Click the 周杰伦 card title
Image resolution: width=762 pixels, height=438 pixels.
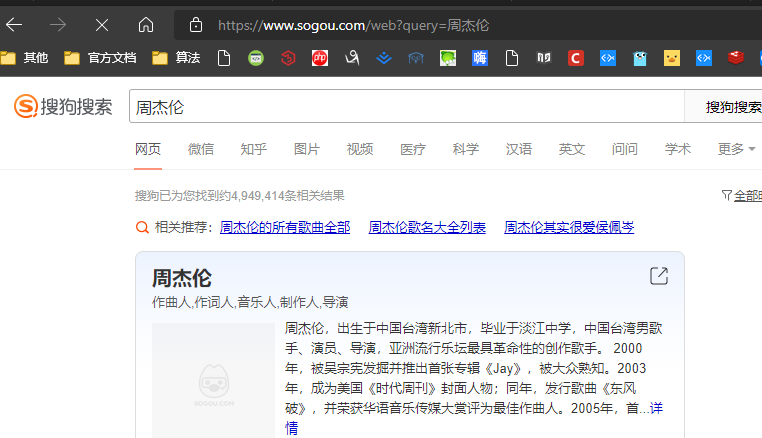pos(182,279)
